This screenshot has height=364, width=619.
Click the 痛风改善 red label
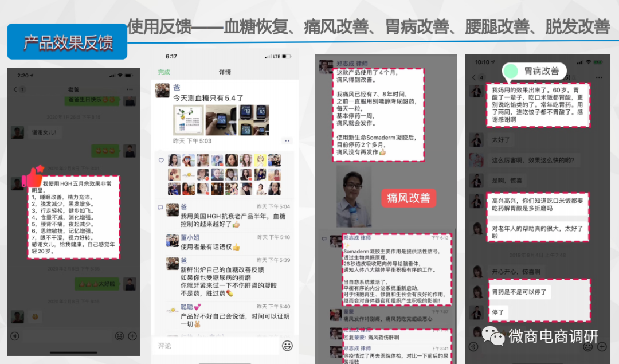tap(409, 198)
